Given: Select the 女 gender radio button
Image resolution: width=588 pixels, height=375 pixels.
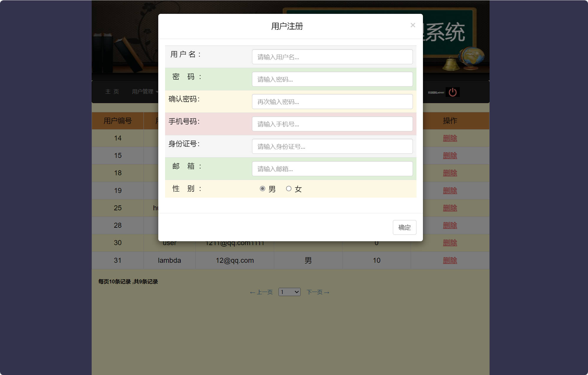Looking at the screenshot, I should pyautogui.click(x=289, y=188).
